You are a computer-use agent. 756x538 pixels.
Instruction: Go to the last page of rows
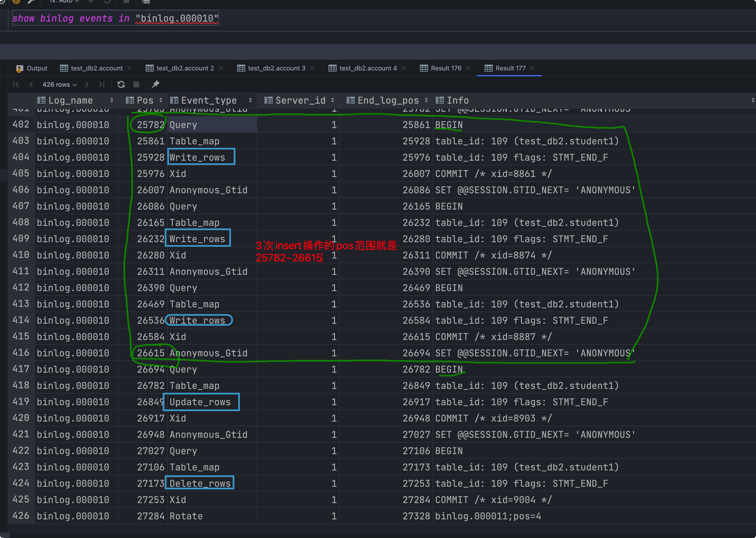[x=102, y=84]
